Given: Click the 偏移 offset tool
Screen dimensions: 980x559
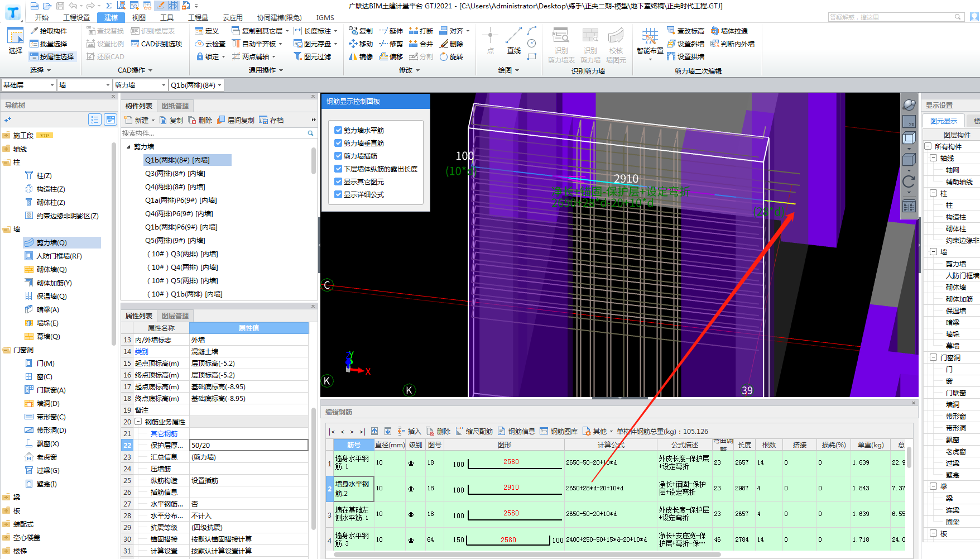Looking at the screenshot, I should (391, 56).
